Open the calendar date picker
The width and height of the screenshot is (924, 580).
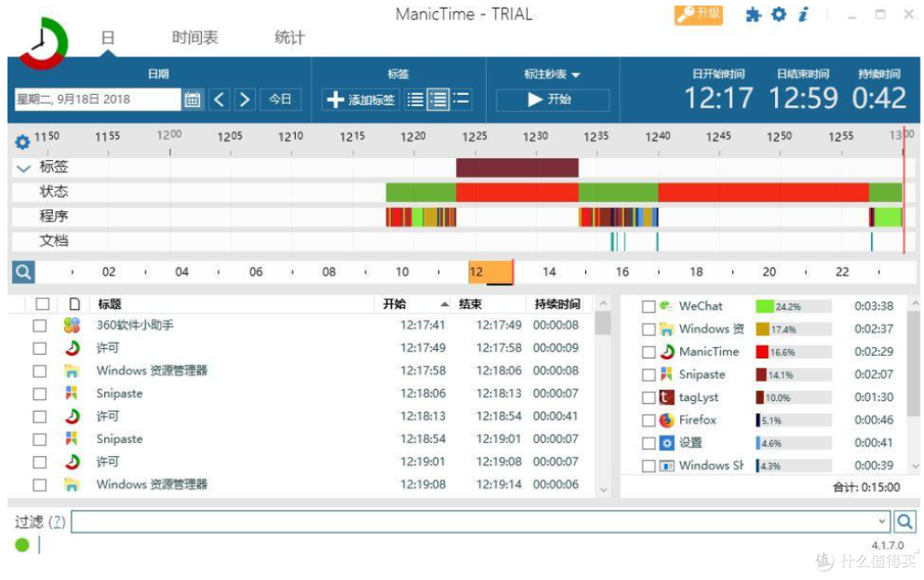click(x=192, y=99)
